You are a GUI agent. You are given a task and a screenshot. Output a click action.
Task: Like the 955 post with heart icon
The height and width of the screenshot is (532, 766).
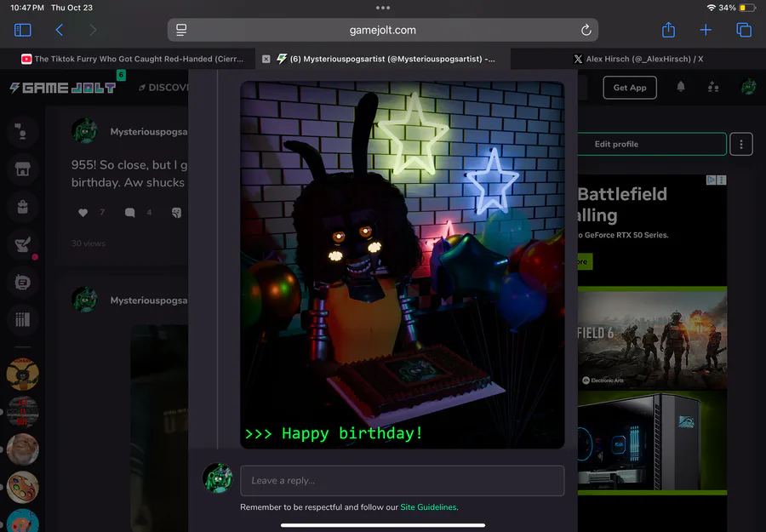coord(83,213)
